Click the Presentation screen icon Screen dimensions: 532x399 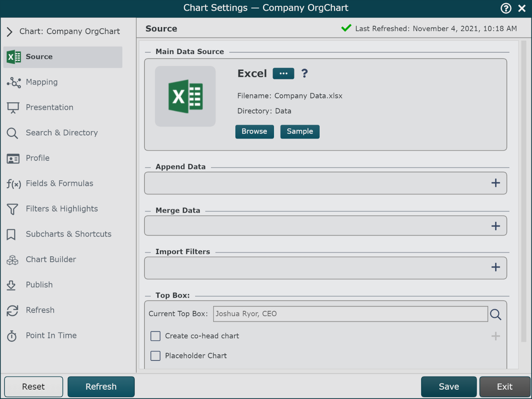click(13, 108)
